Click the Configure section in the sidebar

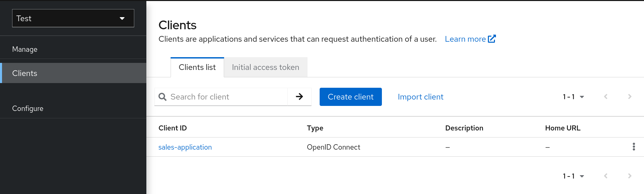tap(28, 109)
